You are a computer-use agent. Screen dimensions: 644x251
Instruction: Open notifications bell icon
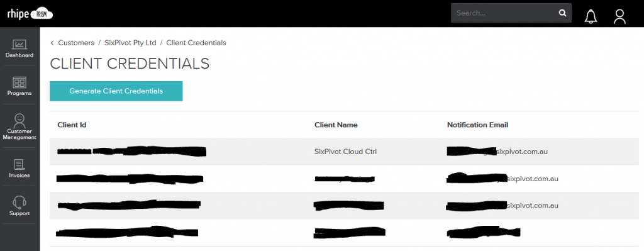pos(591,16)
